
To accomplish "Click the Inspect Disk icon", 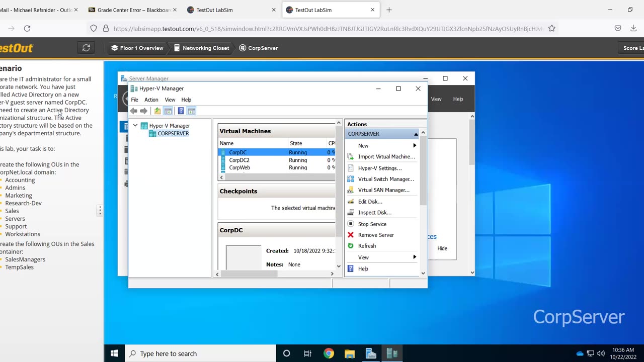I will point(351,212).
